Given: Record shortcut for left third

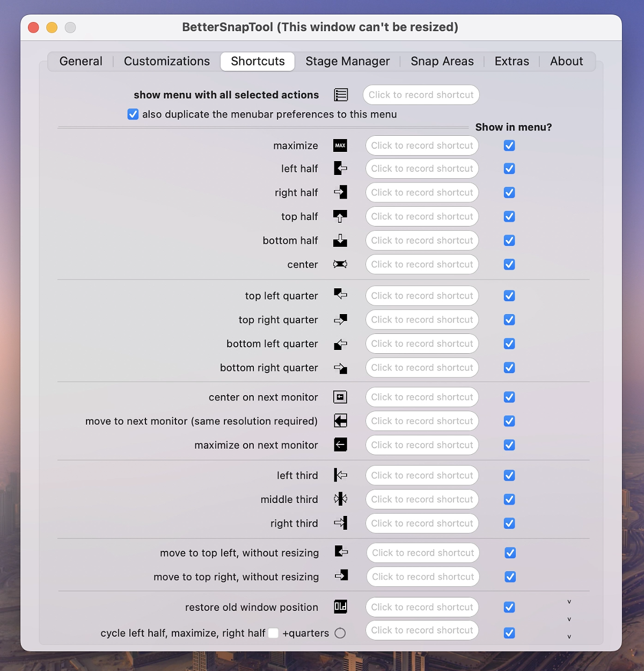Looking at the screenshot, I should (x=422, y=476).
